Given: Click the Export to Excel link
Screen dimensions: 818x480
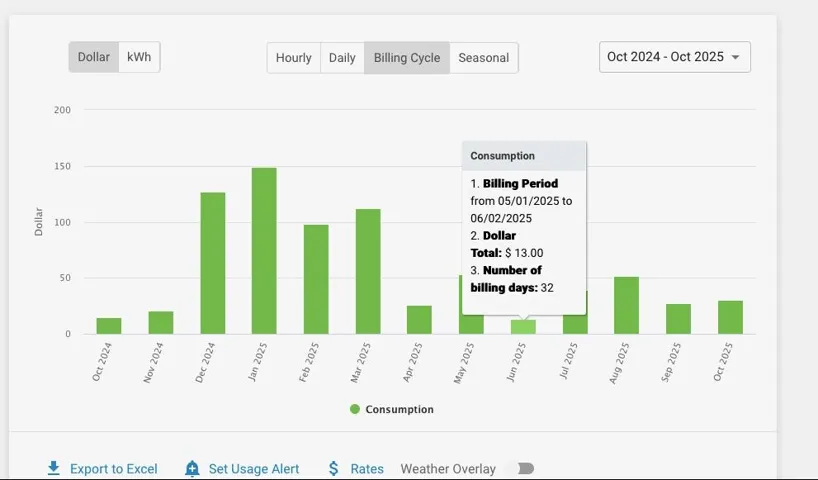Looking at the screenshot, I should (113, 468).
